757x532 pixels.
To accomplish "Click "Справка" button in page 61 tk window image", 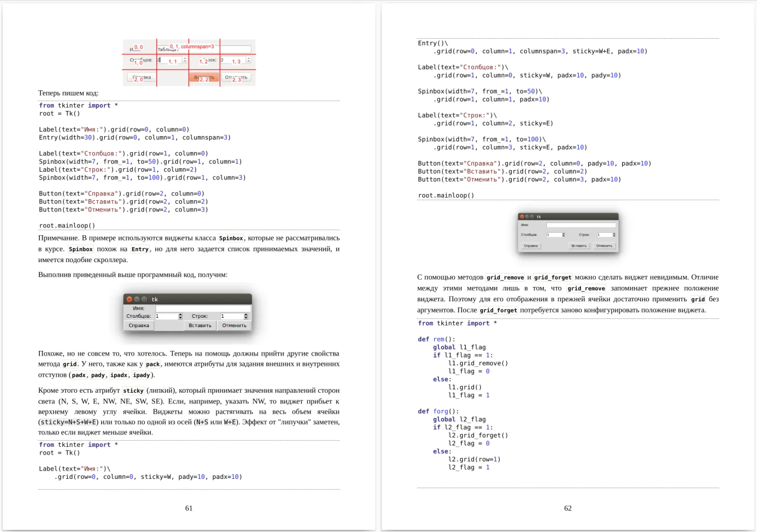I will coord(139,326).
